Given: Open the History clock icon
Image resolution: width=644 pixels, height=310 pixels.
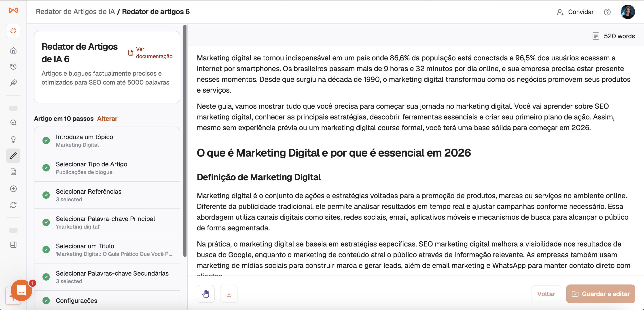Looking at the screenshot, I should 13,66.
